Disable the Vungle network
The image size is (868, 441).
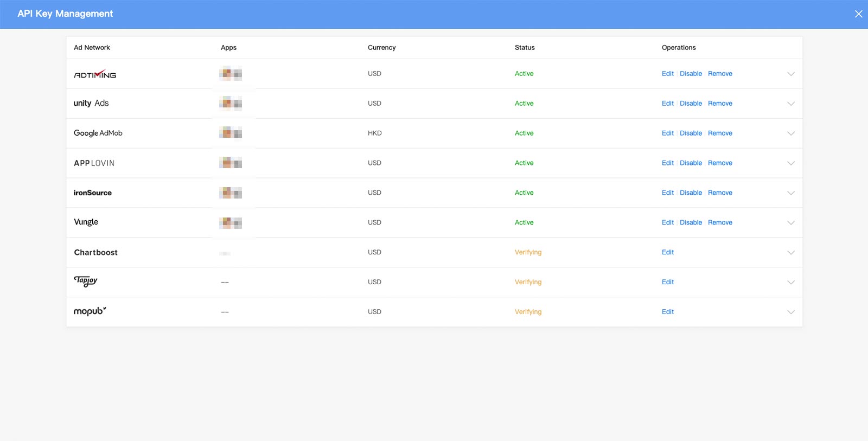[x=691, y=223]
